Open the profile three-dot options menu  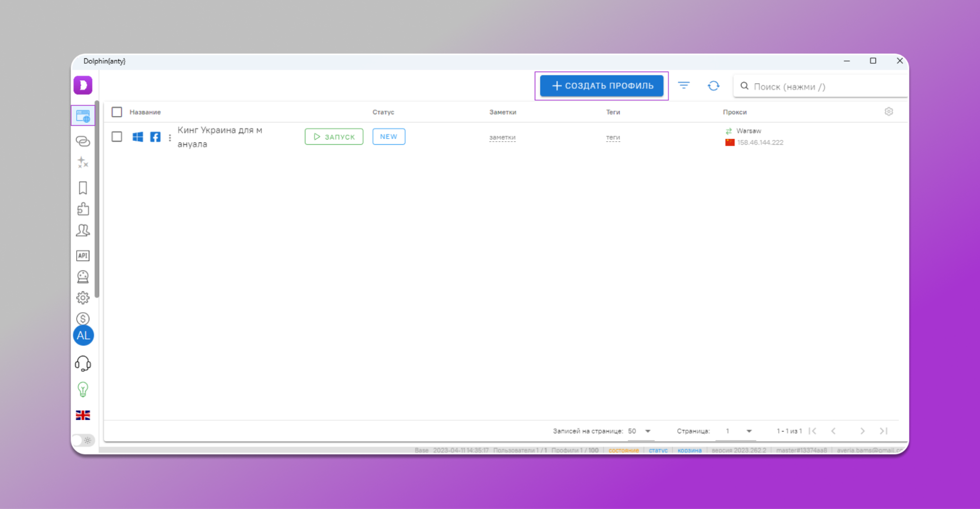[170, 138]
